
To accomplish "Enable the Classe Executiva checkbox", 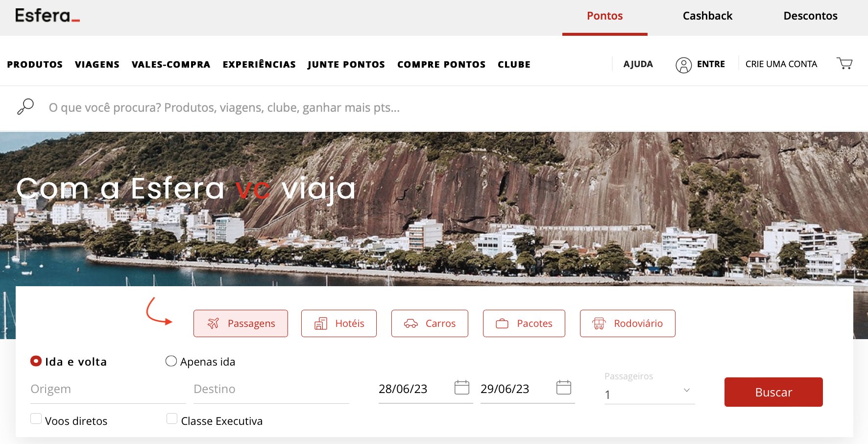I will pyautogui.click(x=172, y=419).
